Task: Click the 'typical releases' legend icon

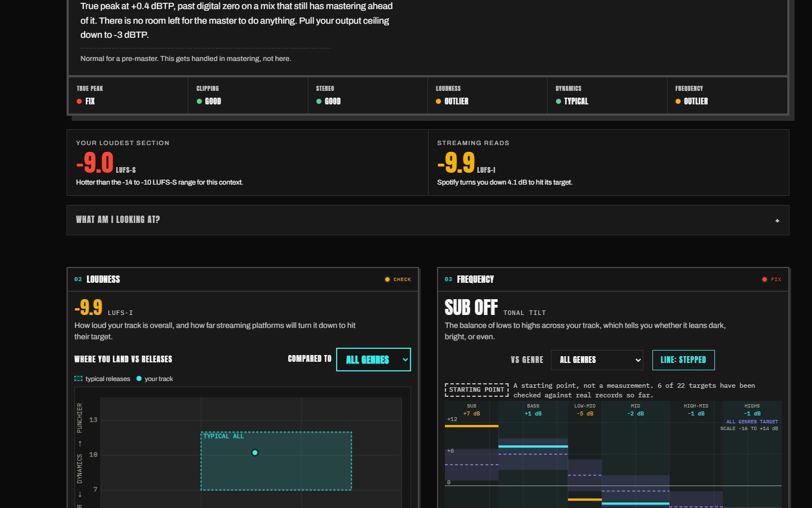Action: (x=78, y=379)
